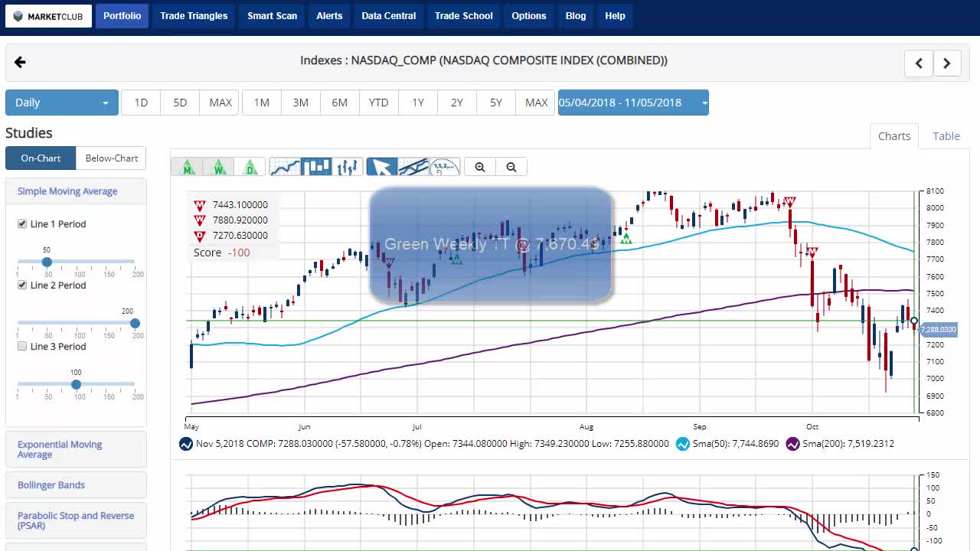
Task: Click the 7,288.03 price label on axis
Action: 938,330
